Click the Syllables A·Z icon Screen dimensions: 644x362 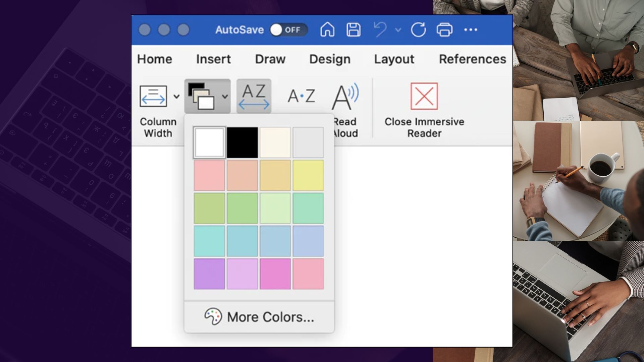click(301, 96)
